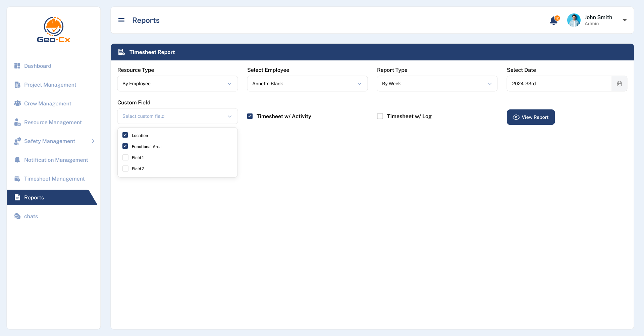644x336 pixels.
Task: Disable the Functional Area checkbox
Action: [125, 146]
